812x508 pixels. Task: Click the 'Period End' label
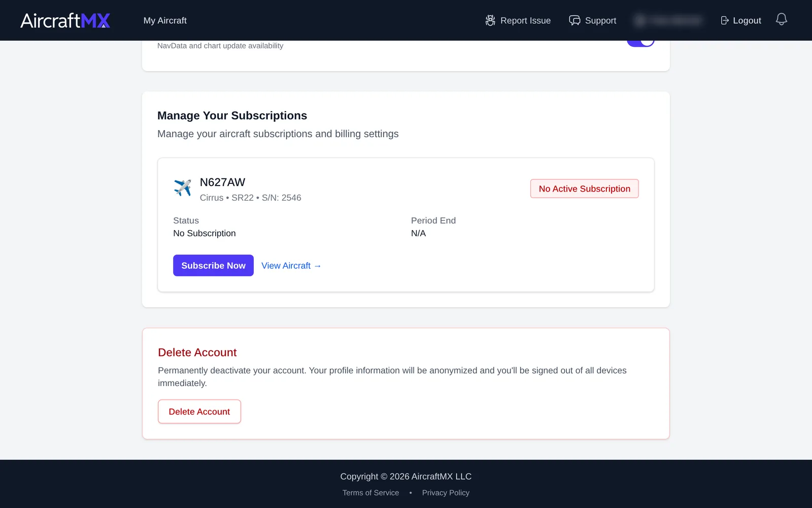tap(433, 220)
